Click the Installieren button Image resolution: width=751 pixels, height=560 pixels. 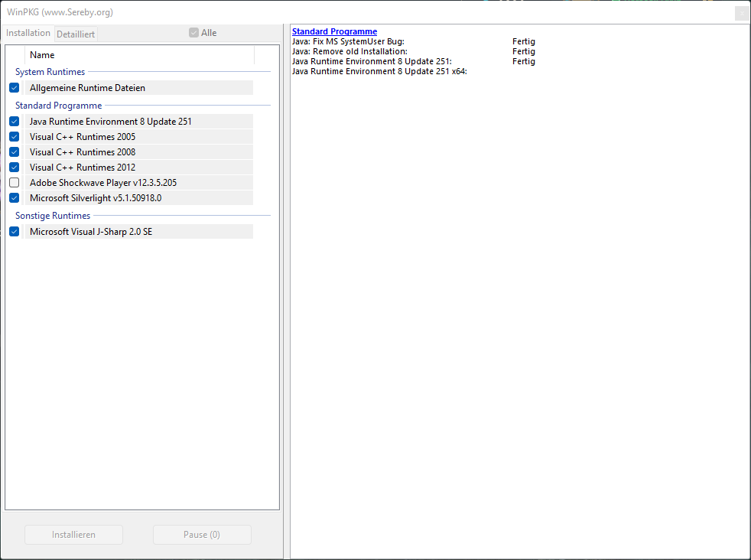[73, 535]
